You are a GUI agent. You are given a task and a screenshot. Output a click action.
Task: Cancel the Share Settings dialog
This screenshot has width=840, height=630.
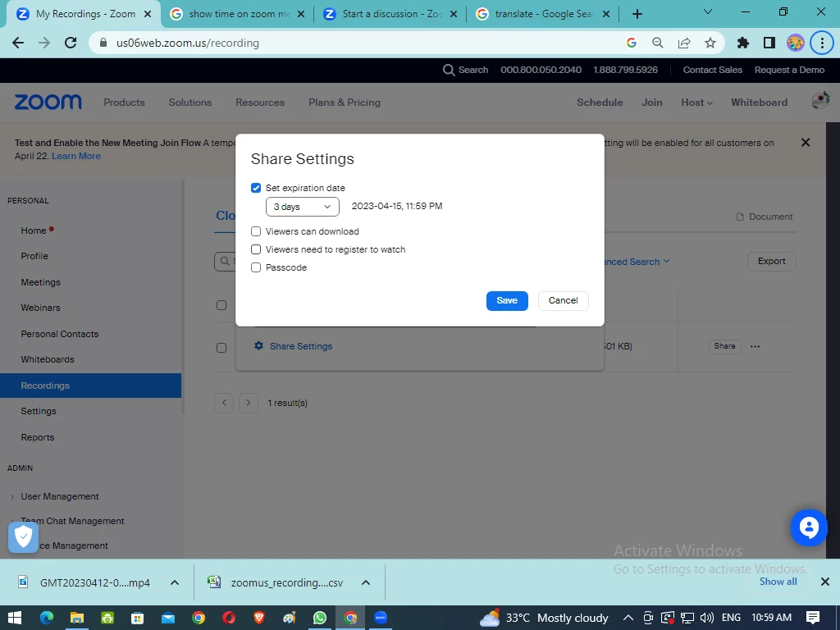click(563, 300)
